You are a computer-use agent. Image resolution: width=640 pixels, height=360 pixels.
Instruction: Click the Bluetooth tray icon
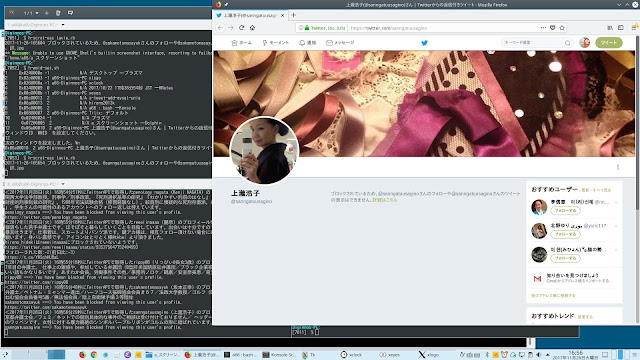pyautogui.click(x=487, y=355)
